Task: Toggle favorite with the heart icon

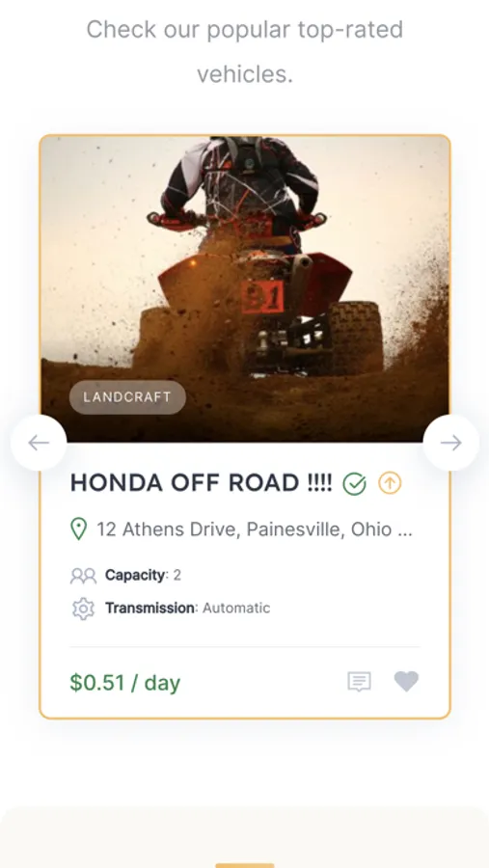Action: [406, 682]
